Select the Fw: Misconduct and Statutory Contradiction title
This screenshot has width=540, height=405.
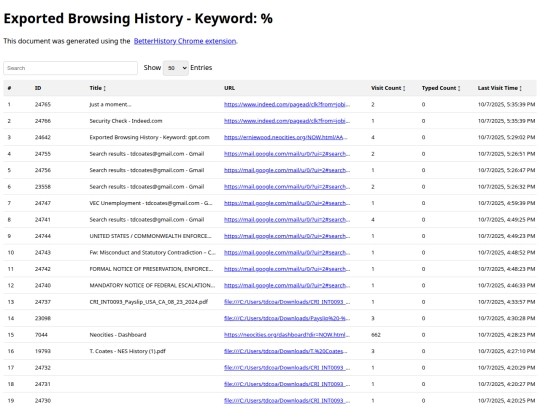pos(152,252)
